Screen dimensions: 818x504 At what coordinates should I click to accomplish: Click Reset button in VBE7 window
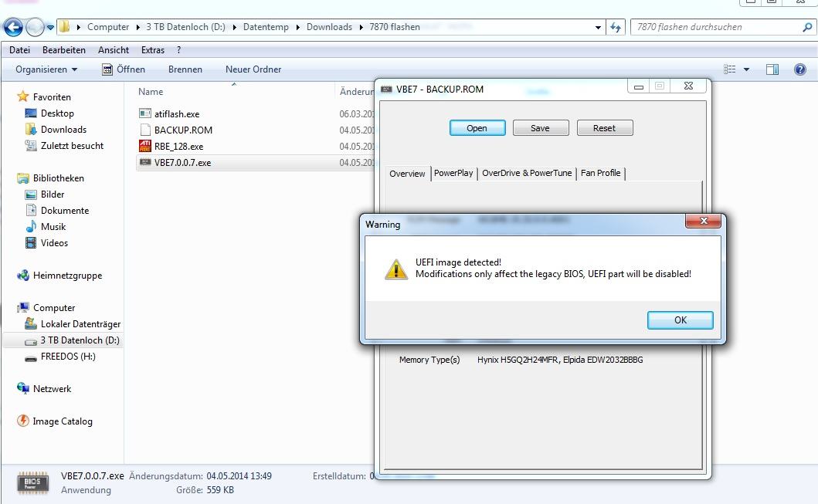(605, 127)
